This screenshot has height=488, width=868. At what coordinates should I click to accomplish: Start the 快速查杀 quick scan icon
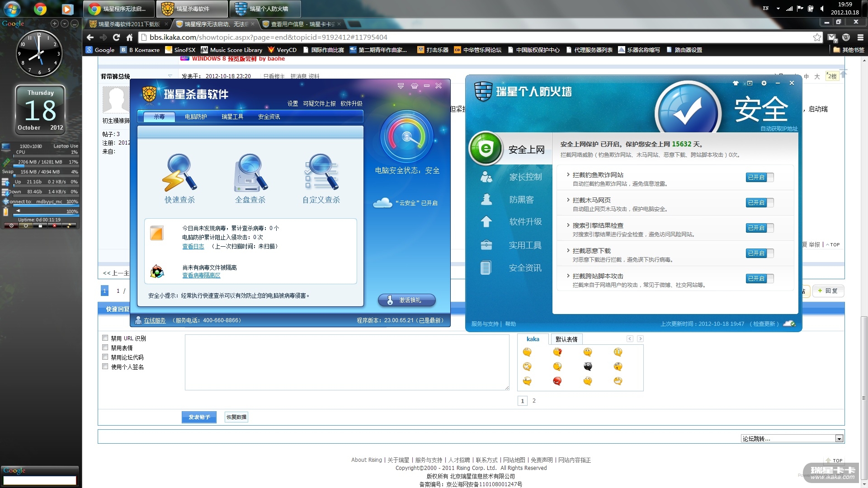click(179, 173)
